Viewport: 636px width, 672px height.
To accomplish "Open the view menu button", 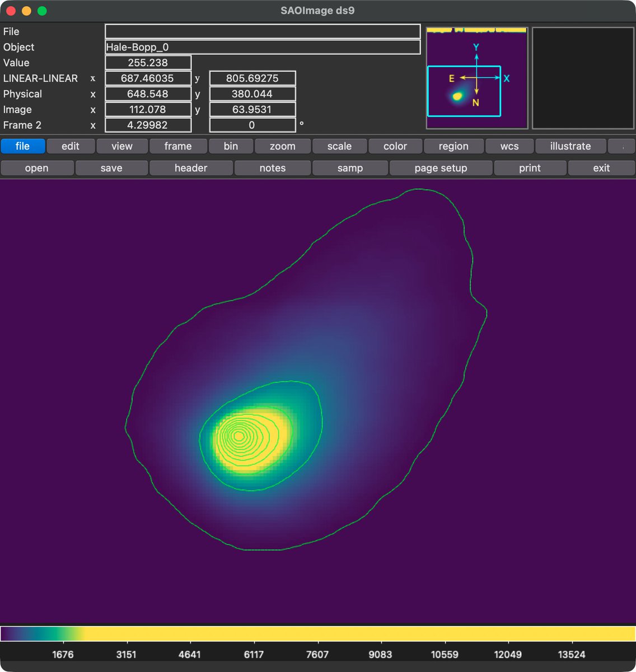I will (122, 146).
